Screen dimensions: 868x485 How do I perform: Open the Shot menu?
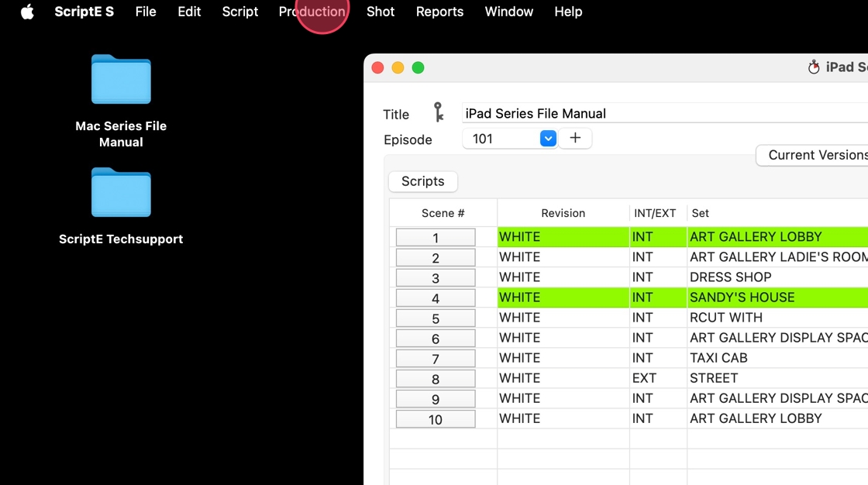[381, 12]
